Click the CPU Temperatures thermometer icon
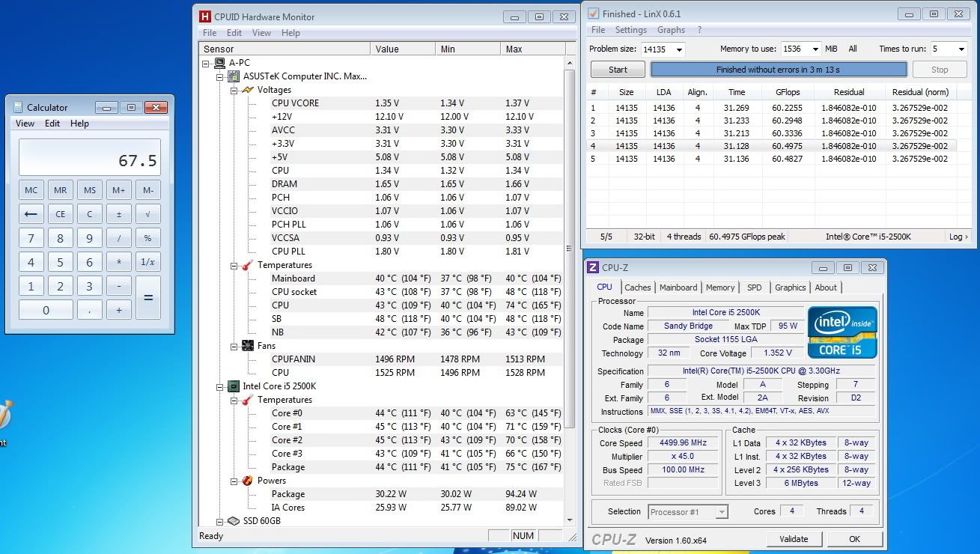 [x=248, y=400]
